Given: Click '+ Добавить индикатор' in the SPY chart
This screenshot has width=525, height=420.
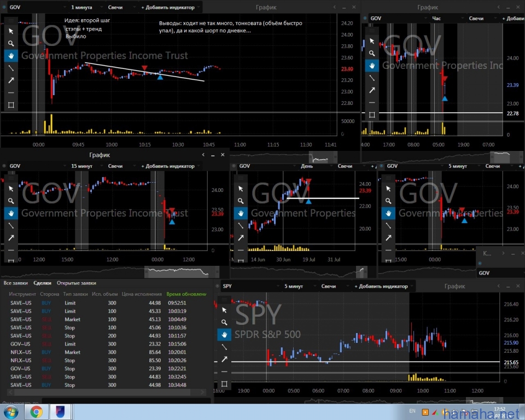Looking at the screenshot, I should pyautogui.click(x=381, y=286).
